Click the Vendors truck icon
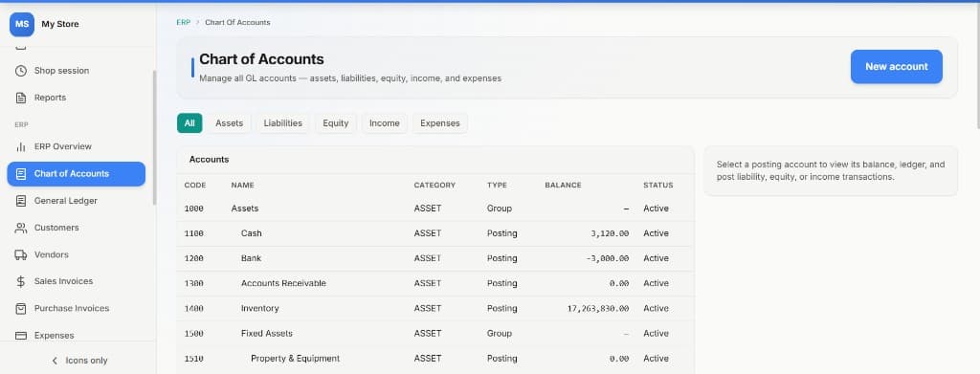980x374 pixels. (x=21, y=254)
